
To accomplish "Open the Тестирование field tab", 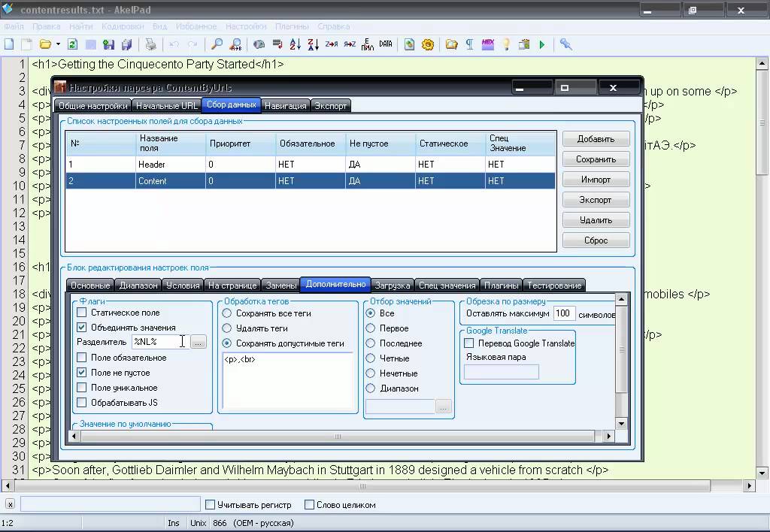I will (x=554, y=285).
